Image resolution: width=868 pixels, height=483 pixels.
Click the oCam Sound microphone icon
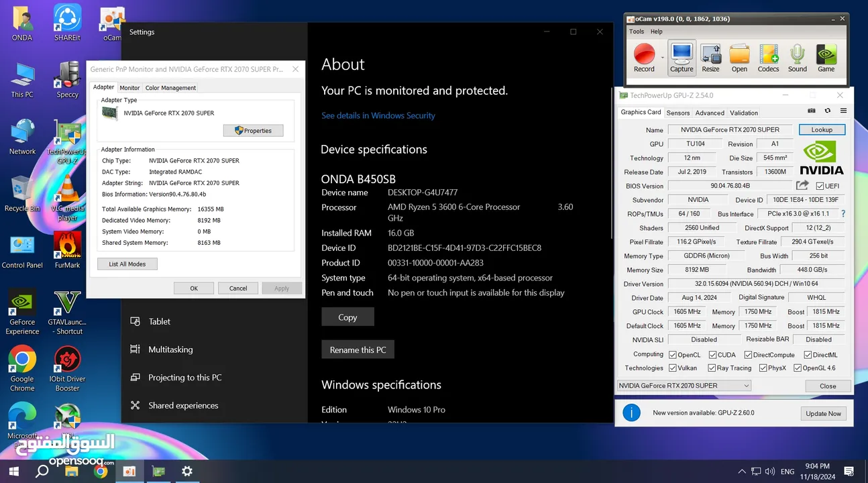tap(797, 58)
